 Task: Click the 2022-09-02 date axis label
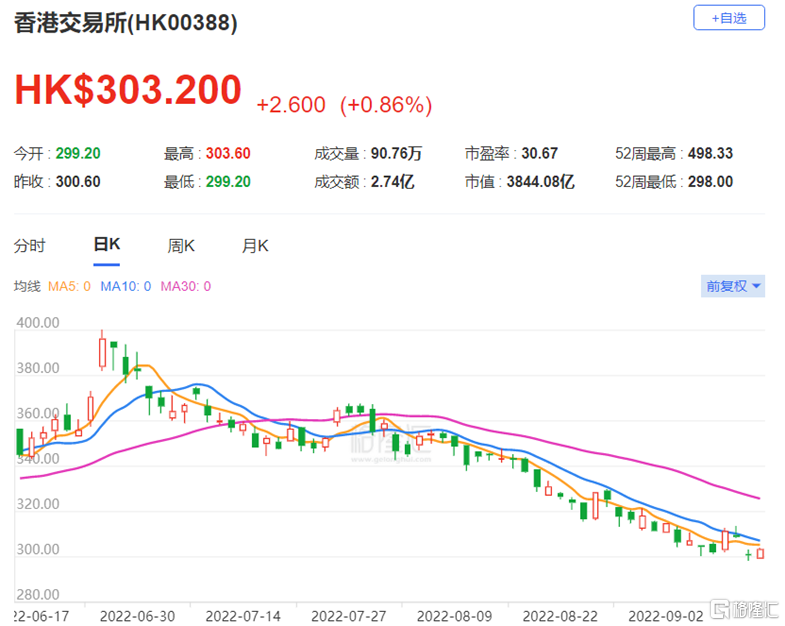pyautogui.click(x=666, y=616)
